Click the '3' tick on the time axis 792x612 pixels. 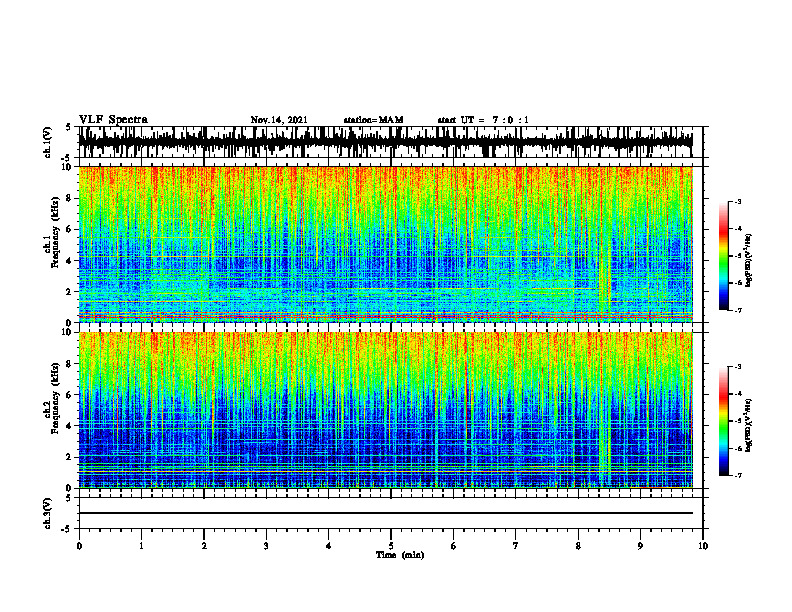pyautogui.click(x=266, y=546)
